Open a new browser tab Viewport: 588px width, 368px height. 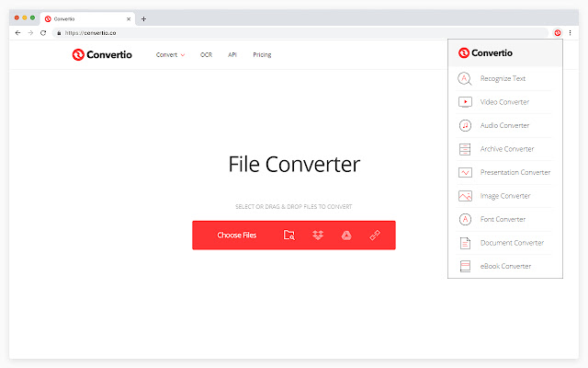[143, 18]
